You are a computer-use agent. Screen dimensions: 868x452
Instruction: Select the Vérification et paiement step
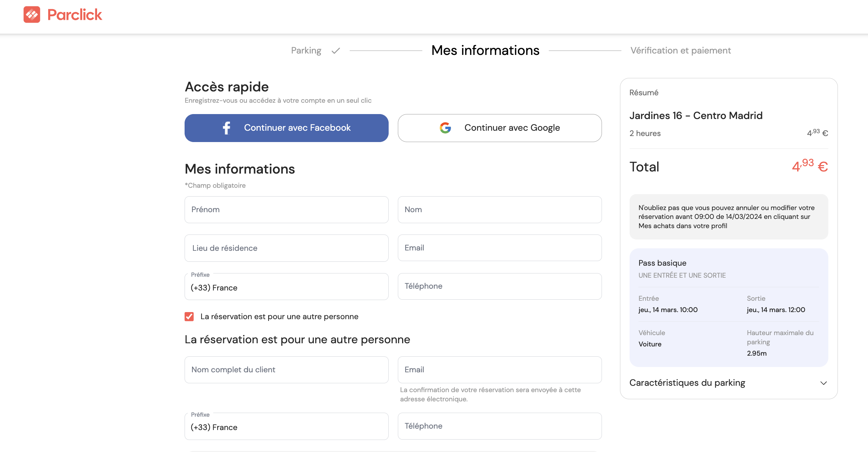click(x=680, y=51)
